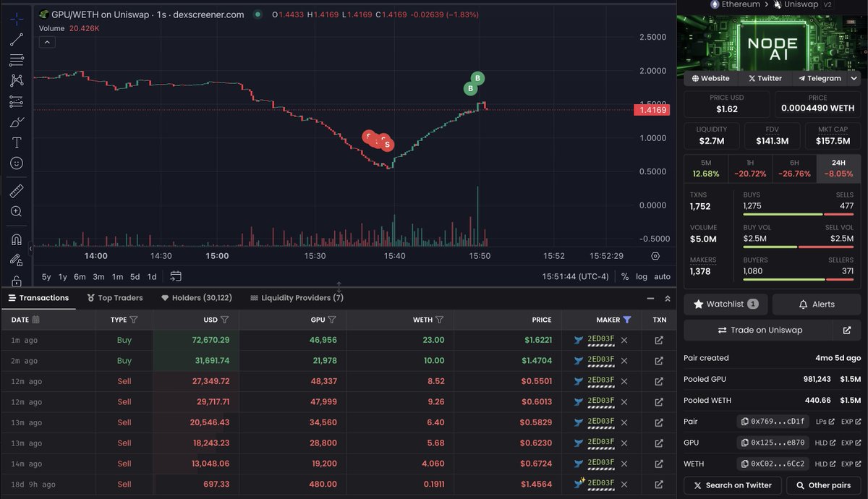Filter transactions by GPU amount
The image size is (868, 499).
pos(332,320)
